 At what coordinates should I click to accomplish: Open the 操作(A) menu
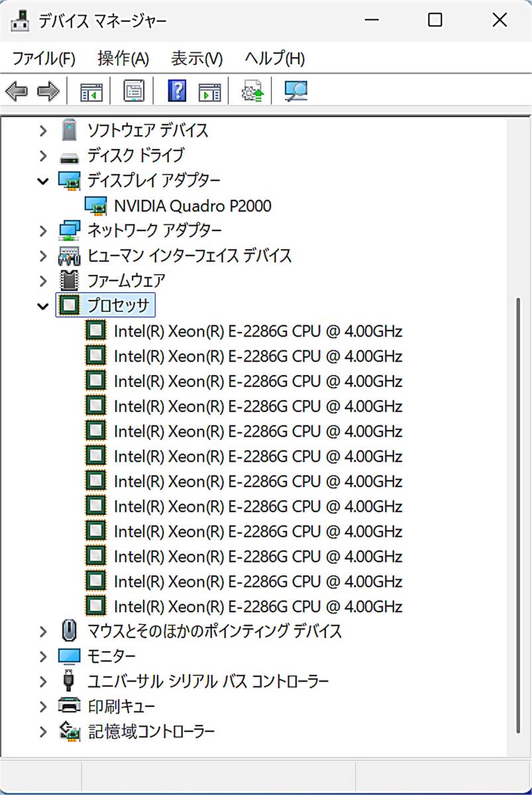[x=123, y=58]
